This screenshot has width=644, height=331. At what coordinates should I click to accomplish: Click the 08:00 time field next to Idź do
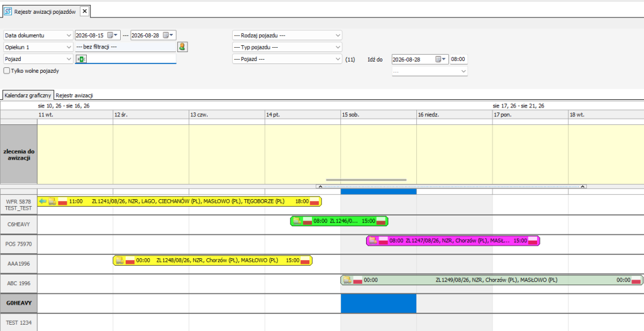point(458,60)
